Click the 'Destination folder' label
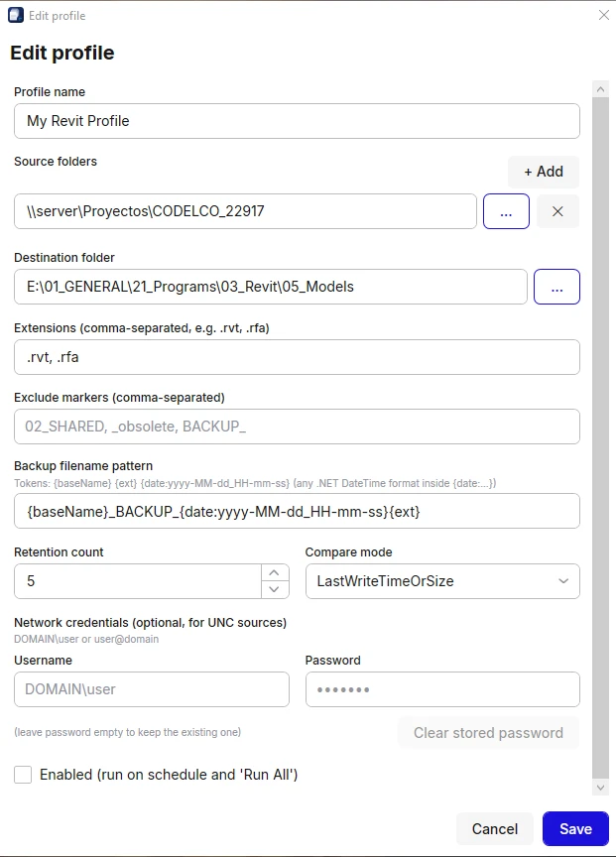The image size is (616, 857). click(x=64, y=258)
